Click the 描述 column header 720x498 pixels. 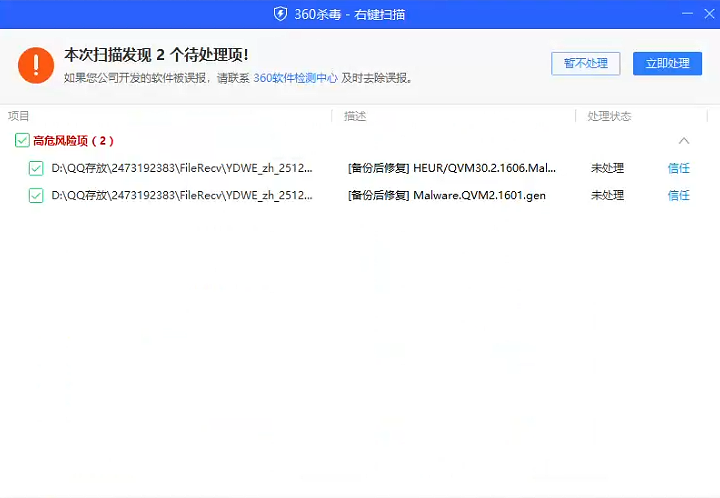click(355, 116)
